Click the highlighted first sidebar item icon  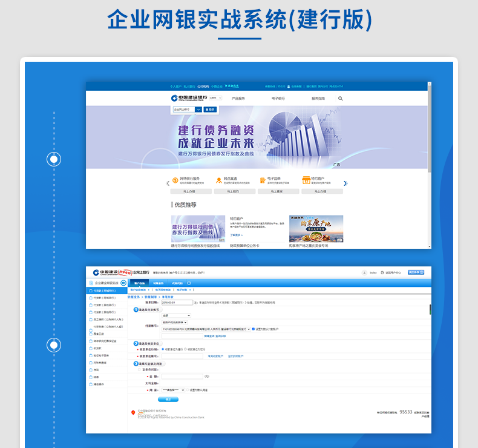pos(91,291)
